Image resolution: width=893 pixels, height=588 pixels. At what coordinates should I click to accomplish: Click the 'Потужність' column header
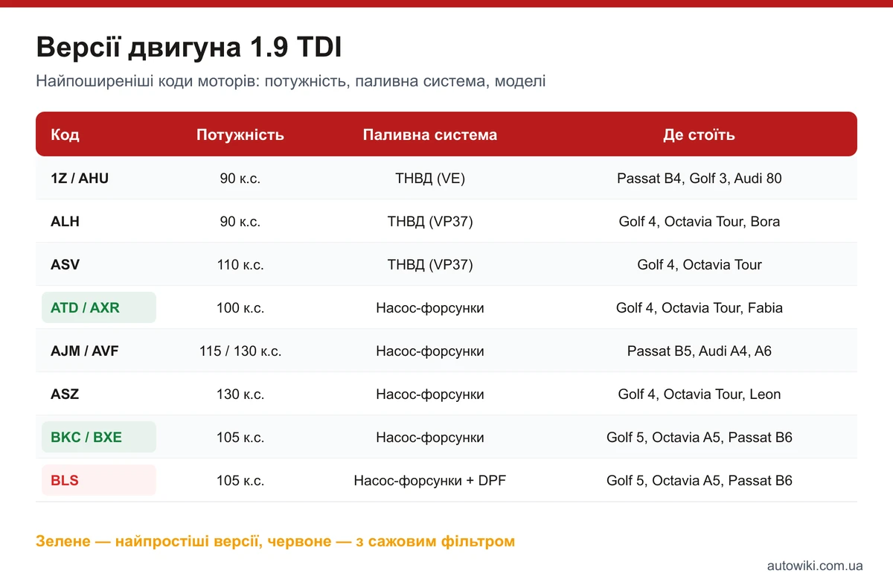(240, 135)
